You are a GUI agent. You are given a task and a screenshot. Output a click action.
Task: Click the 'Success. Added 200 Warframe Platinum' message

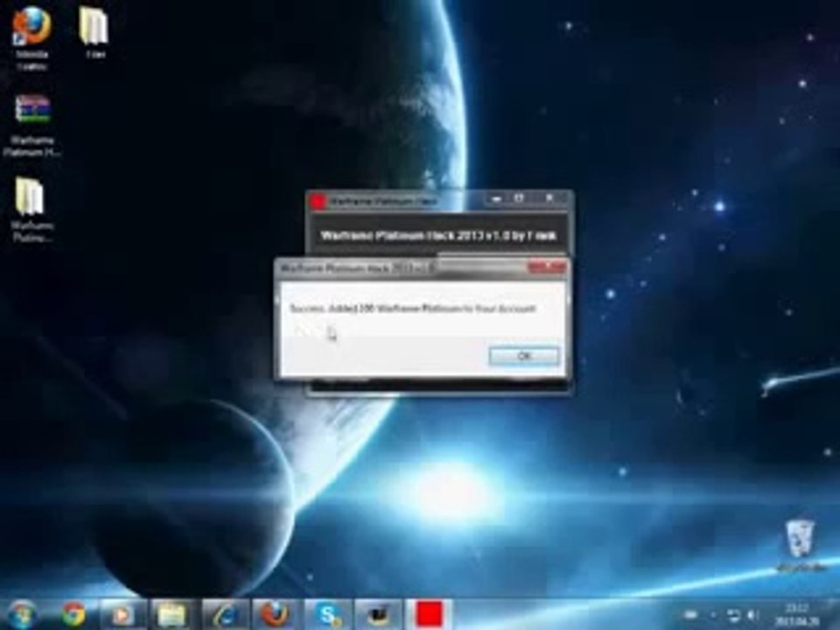tap(412, 309)
